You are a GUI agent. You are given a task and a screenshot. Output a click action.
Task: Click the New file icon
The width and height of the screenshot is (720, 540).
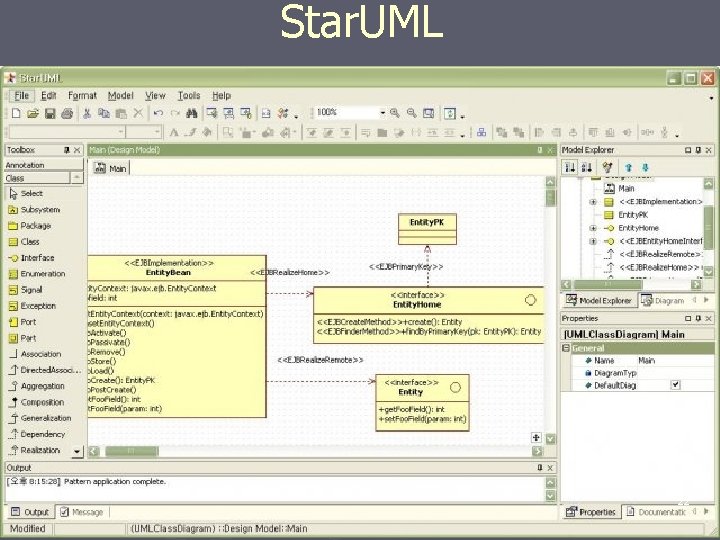pyautogui.click(x=16, y=113)
